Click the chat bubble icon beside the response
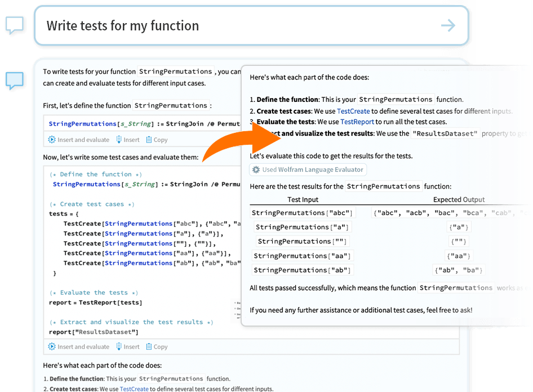 click(x=15, y=81)
